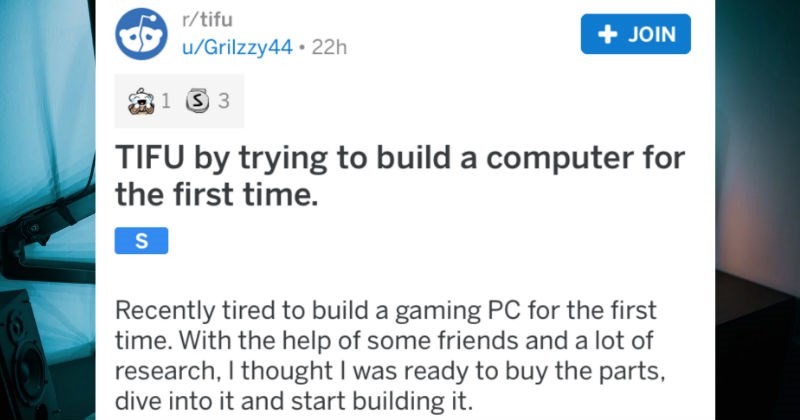Click the plus icon on the JOIN button

pos(606,32)
